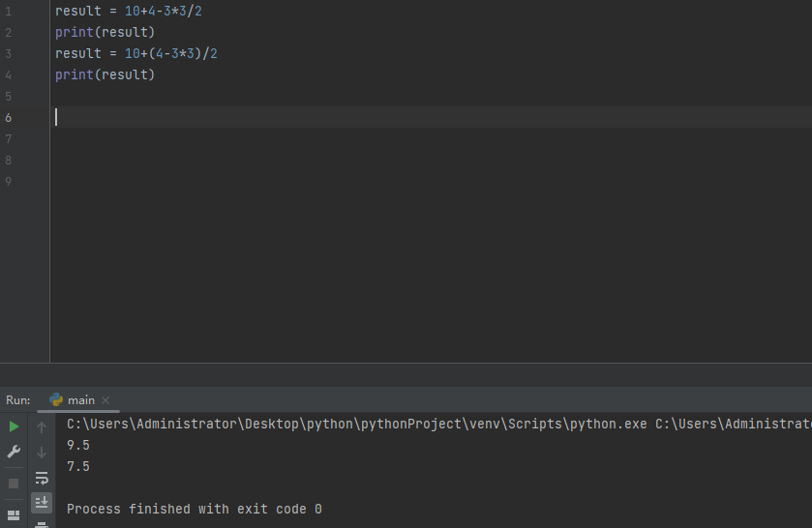Select the main run tab

(72, 400)
